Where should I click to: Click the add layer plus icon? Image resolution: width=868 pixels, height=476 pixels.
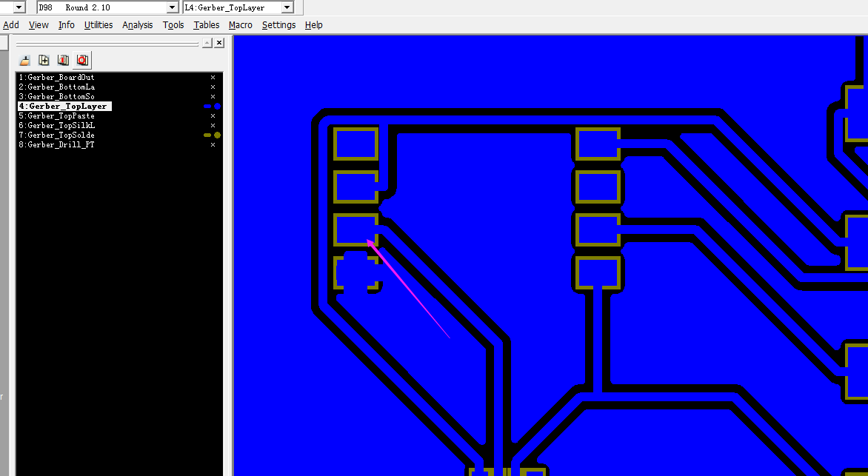point(44,60)
